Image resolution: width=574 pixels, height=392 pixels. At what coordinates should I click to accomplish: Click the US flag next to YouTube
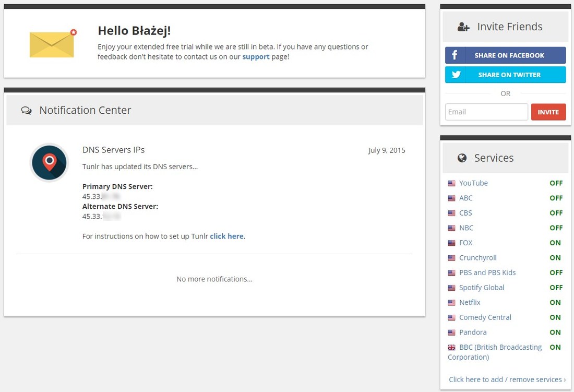tap(452, 183)
